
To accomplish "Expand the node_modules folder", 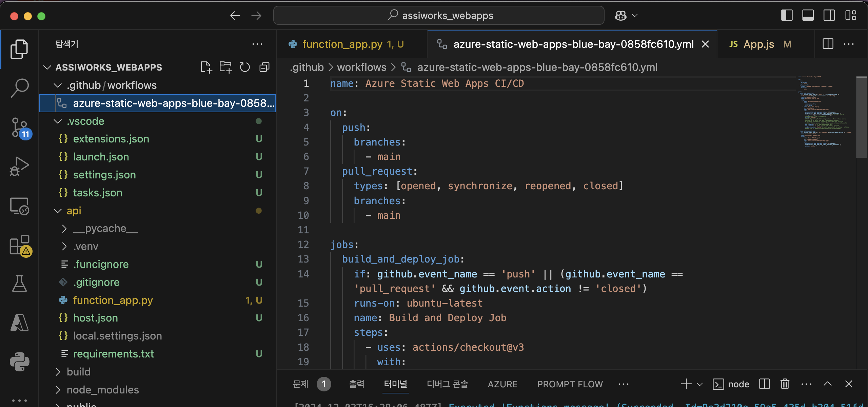I will pos(102,390).
